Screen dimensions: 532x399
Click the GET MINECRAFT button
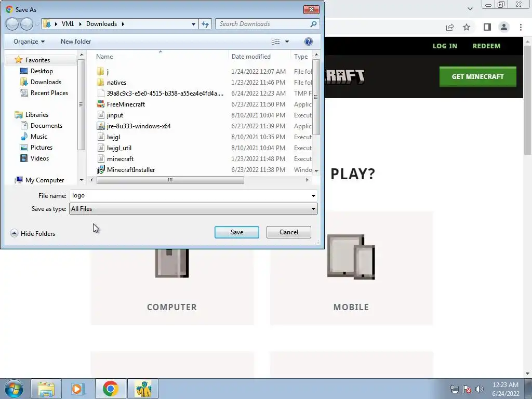tap(478, 77)
